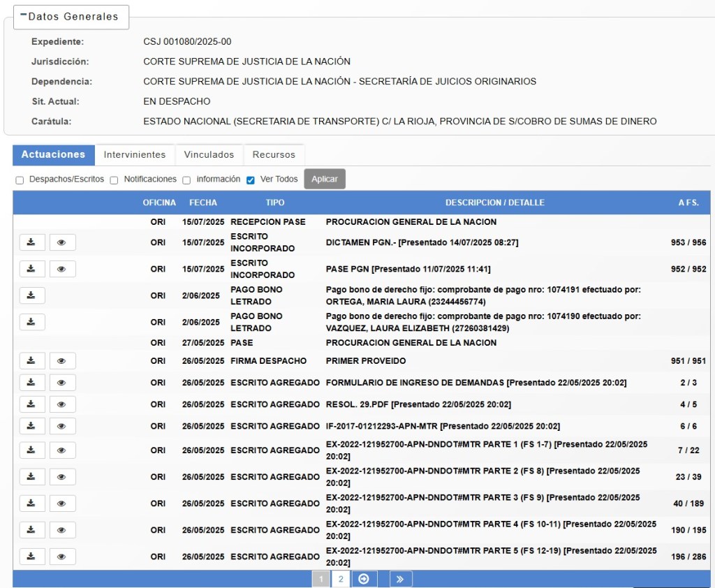Tick the información filter checkbox

186,180
